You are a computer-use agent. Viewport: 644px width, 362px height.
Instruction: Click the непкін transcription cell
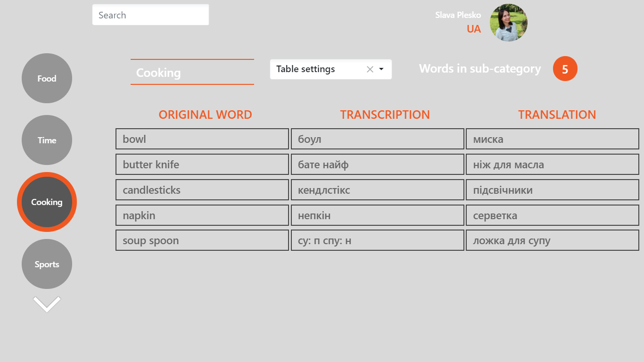(x=378, y=215)
